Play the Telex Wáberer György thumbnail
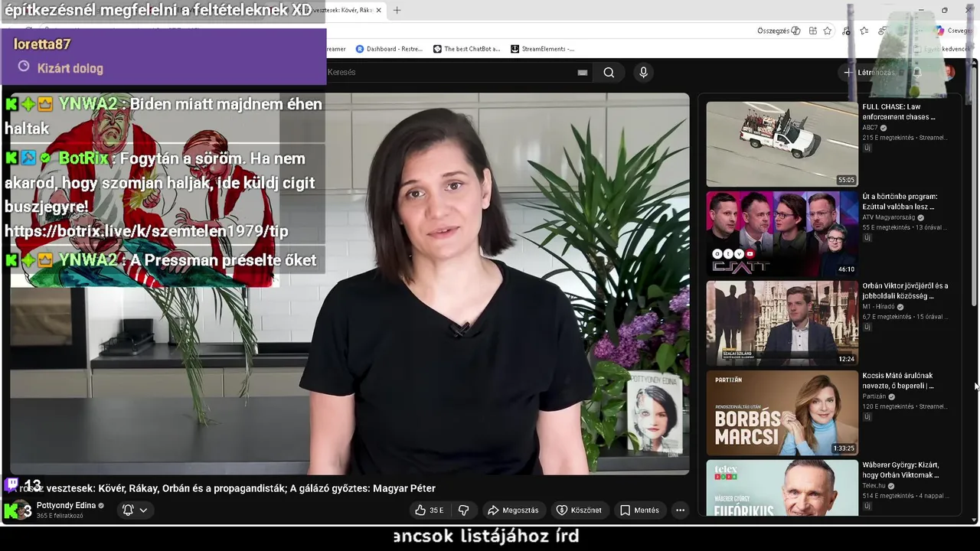980x551 pixels. pos(782,488)
